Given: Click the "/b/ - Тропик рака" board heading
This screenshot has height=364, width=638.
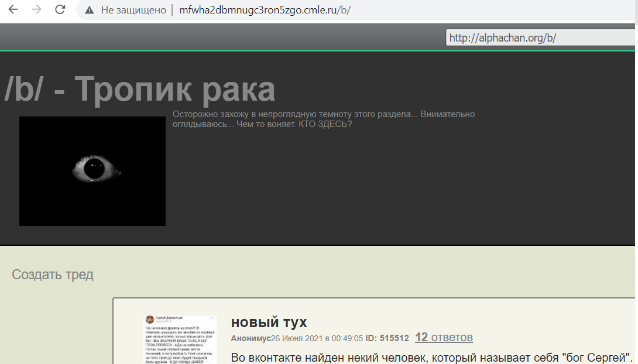Looking at the screenshot, I should pyautogui.click(x=139, y=90).
